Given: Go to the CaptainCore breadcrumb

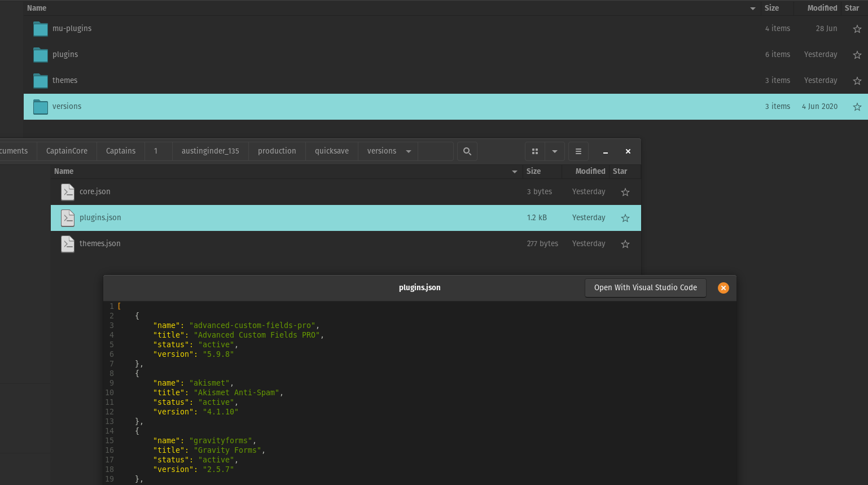Looking at the screenshot, I should [67, 151].
